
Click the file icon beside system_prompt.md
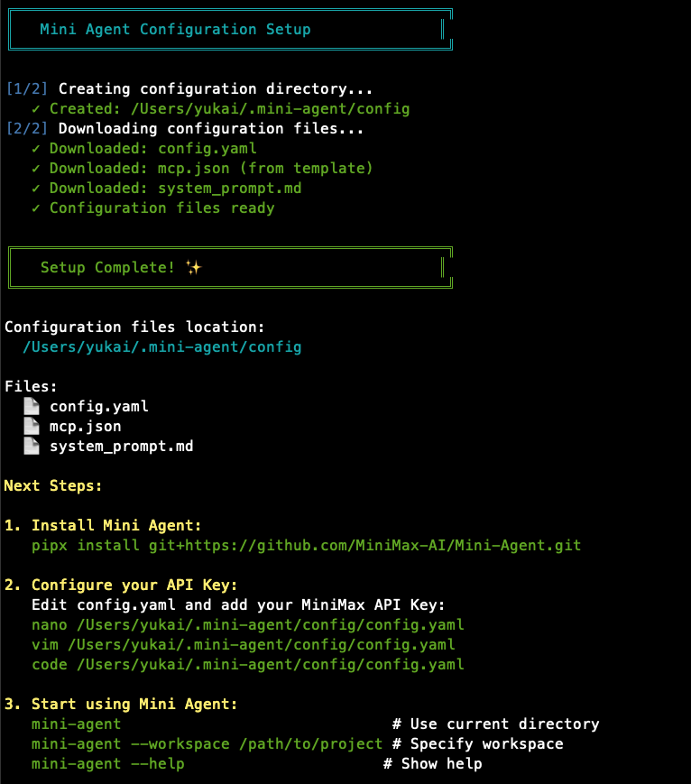pos(32,446)
